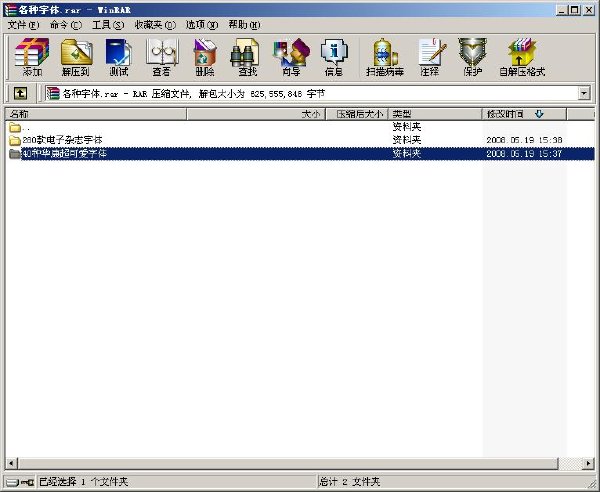Expand the archive path dropdown arrow
600x492 pixels.
pos(584,93)
